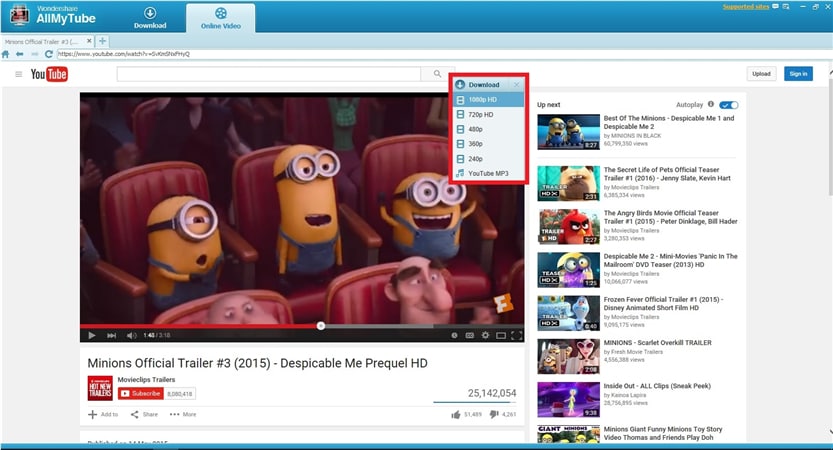Switch to theater mode
The width and height of the screenshot is (833, 450).
(x=500, y=335)
